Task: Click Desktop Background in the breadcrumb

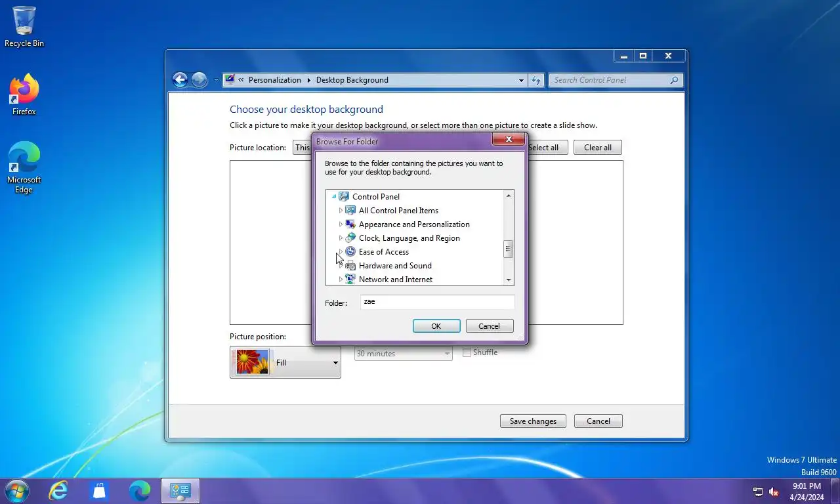Action: pyautogui.click(x=352, y=80)
